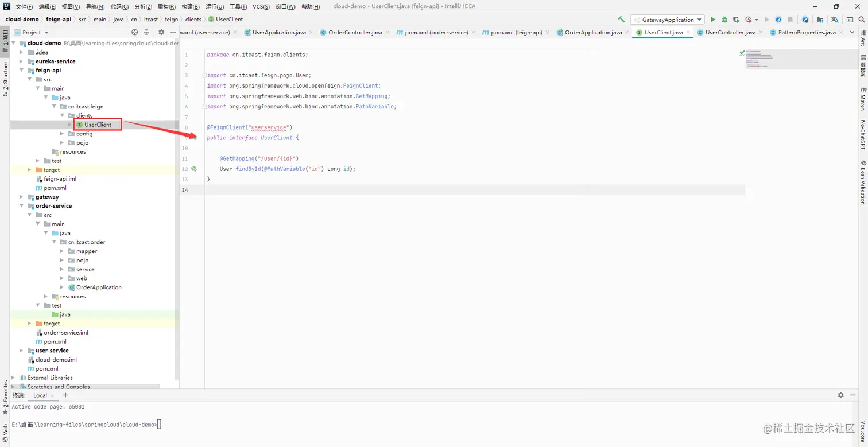The image size is (868, 447).
Task: Click the feign breadcrumb in navigation bar
Action: [x=171, y=20]
